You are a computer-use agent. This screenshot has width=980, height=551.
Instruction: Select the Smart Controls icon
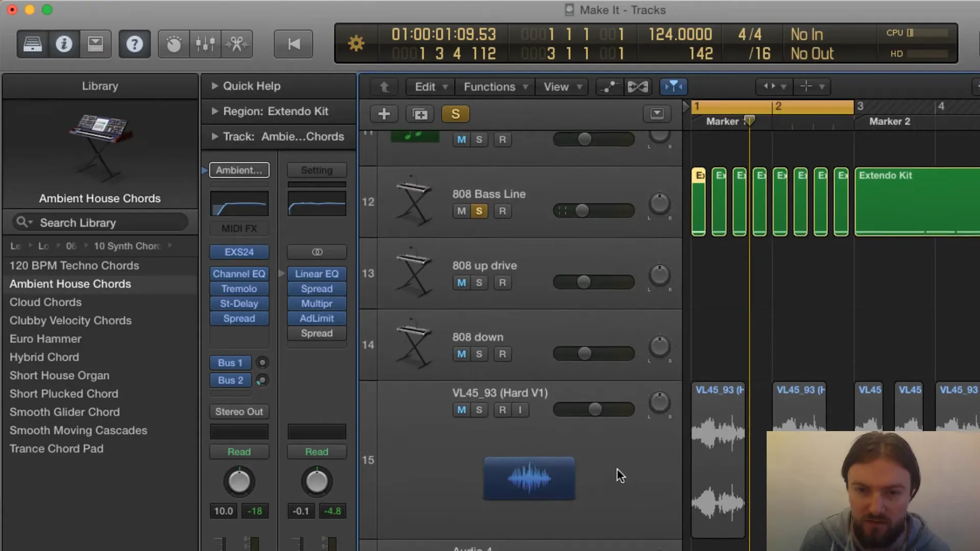(x=173, y=44)
